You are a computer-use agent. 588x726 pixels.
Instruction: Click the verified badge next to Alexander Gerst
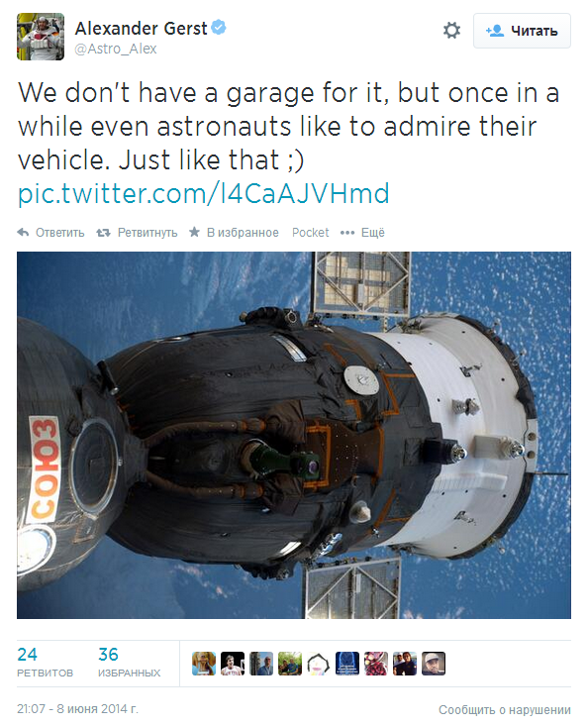pos(219,28)
